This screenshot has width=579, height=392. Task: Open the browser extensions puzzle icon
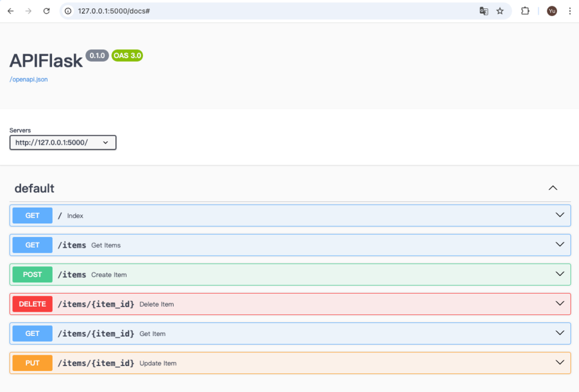pos(525,11)
